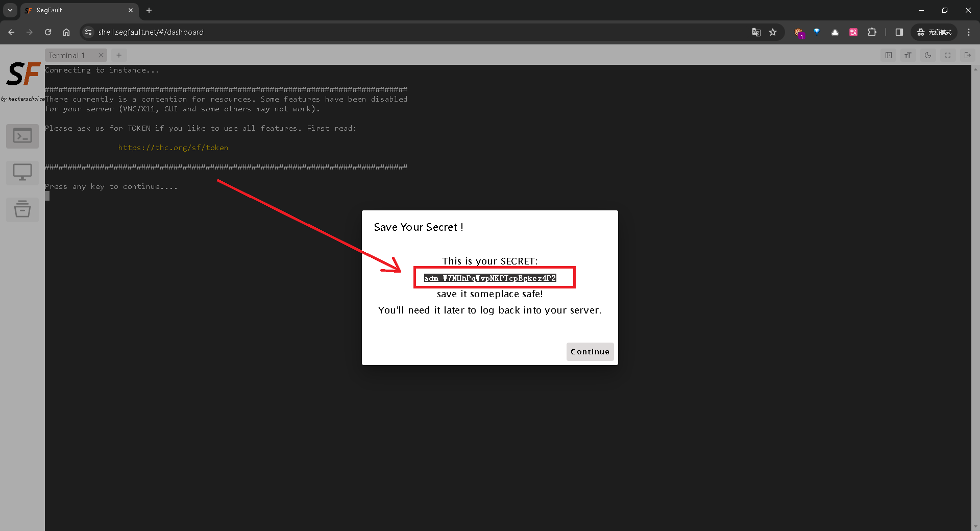Open the thc.org/sf/token link
This screenshot has height=531, width=980.
coord(173,148)
